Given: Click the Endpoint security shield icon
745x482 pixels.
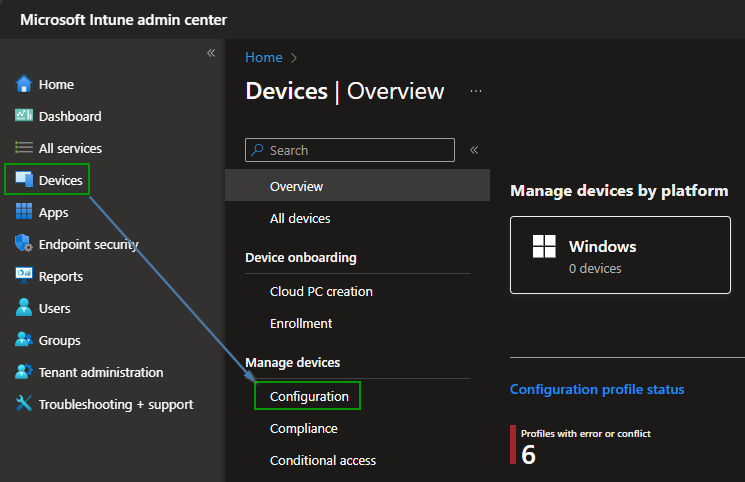Looking at the screenshot, I should pyautogui.click(x=24, y=244).
